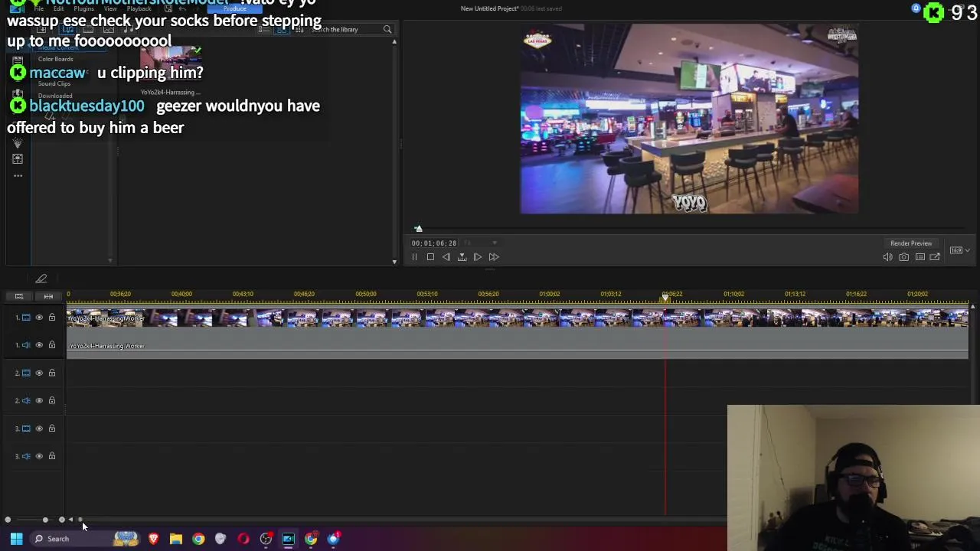Click the pen tool icon above the timeline
Viewport: 980px width, 551px height.
tap(41, 279)
